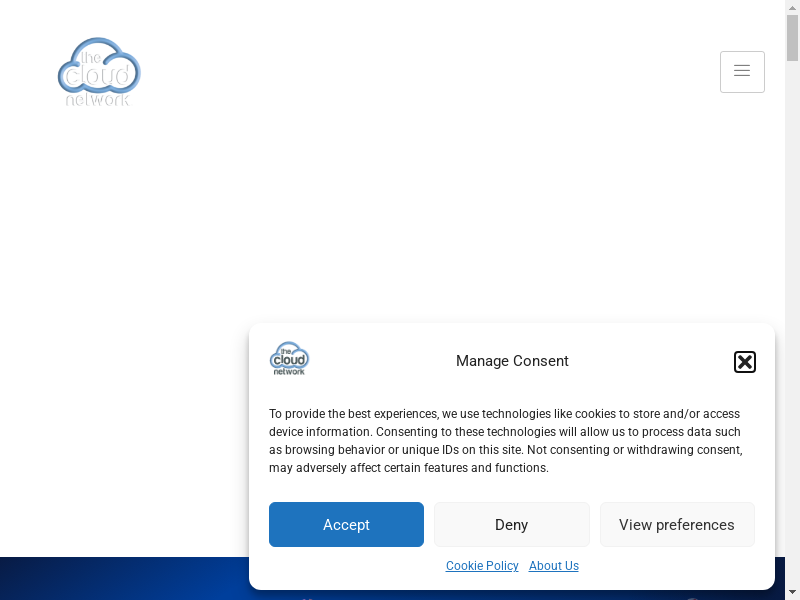Visit the About Us link

553,566
